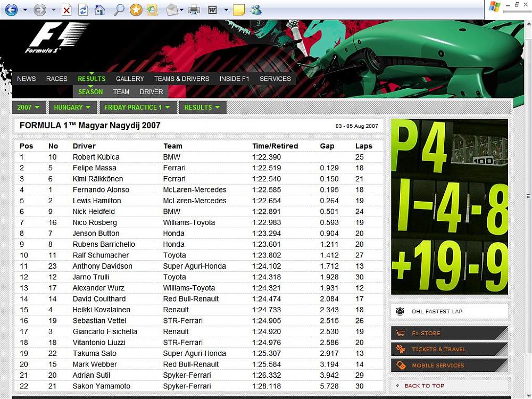Open the Search magnifier icon

pos(119,10)
